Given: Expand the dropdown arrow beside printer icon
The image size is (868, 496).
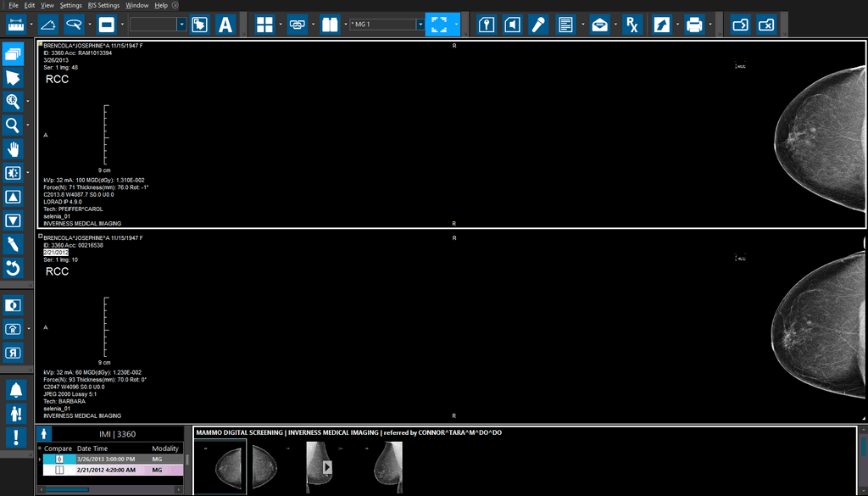Looking at the screenshot, I should point(710,25).
